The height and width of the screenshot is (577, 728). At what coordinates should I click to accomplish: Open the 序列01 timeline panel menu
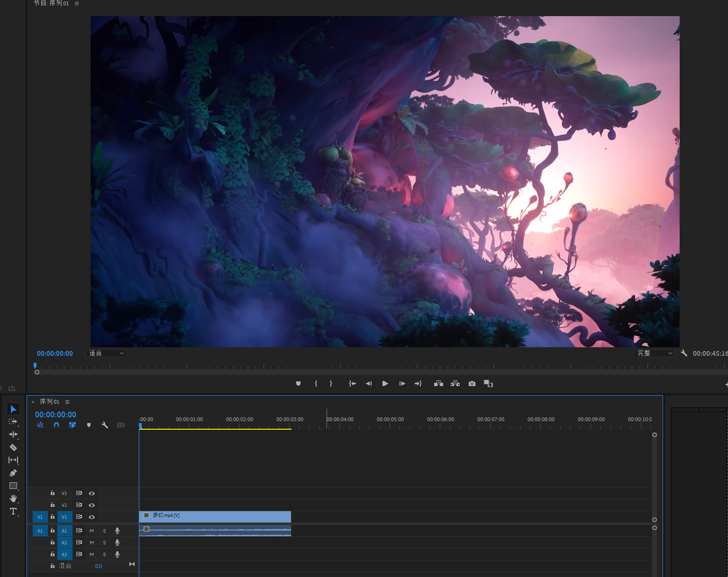(67, 402)
